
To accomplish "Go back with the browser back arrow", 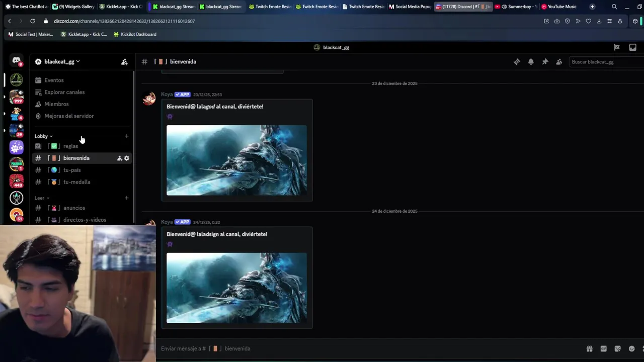I will click(10, 21).
